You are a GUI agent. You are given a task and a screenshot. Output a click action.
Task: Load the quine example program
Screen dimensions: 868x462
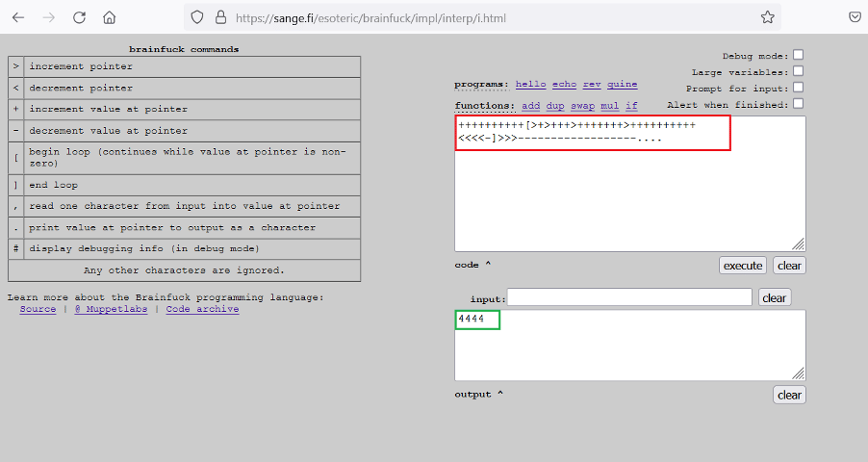pos(623,85)
